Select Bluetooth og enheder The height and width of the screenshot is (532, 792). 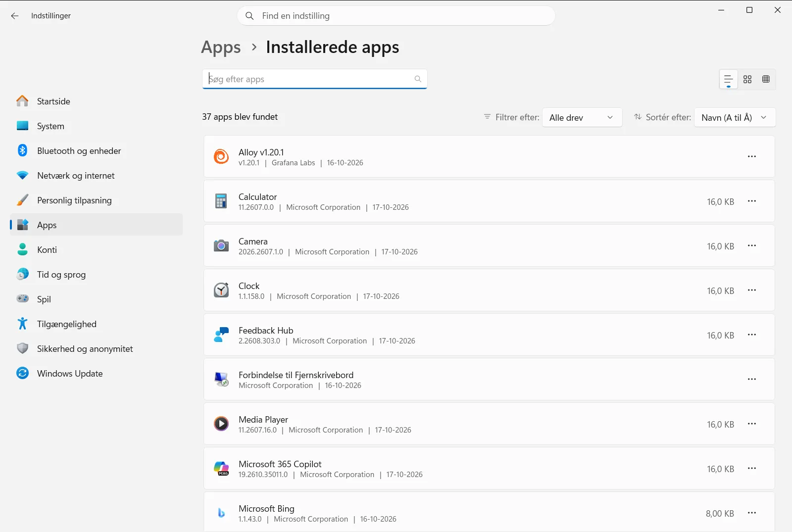click(x=96, y=151)
